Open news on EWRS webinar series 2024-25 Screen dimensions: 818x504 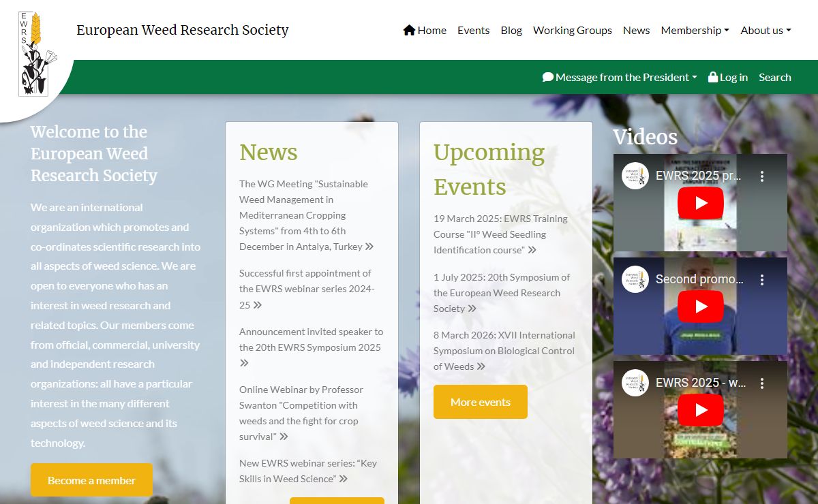[x=307, y=289]
